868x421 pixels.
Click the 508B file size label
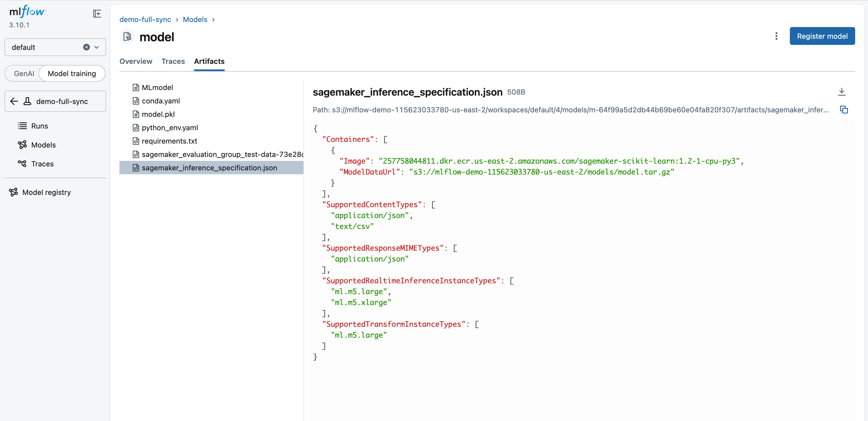point(516,92)
